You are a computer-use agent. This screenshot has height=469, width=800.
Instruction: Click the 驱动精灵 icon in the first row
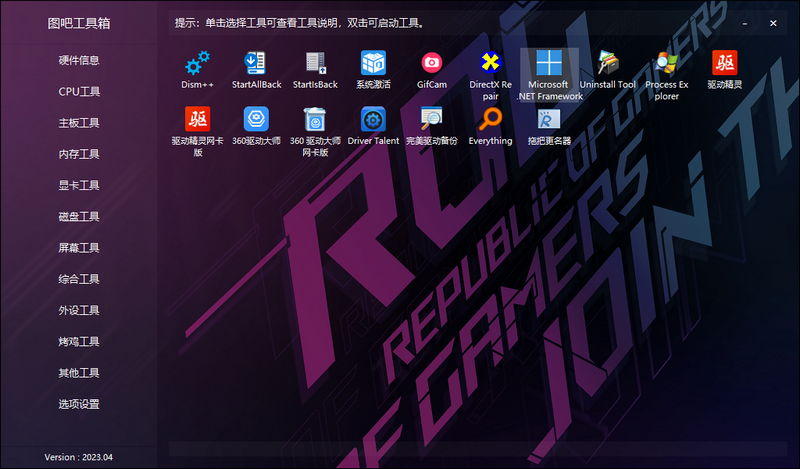(724, 63)
